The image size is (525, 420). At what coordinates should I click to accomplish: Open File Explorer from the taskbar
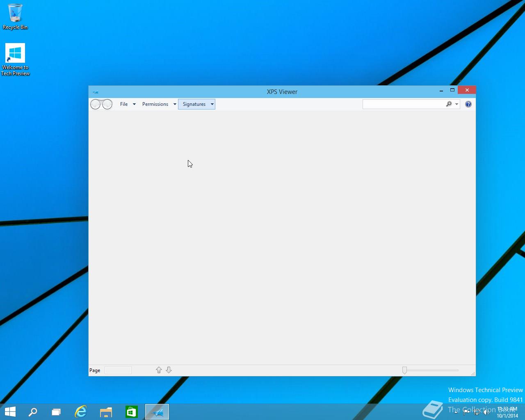[x=106, y=412]
